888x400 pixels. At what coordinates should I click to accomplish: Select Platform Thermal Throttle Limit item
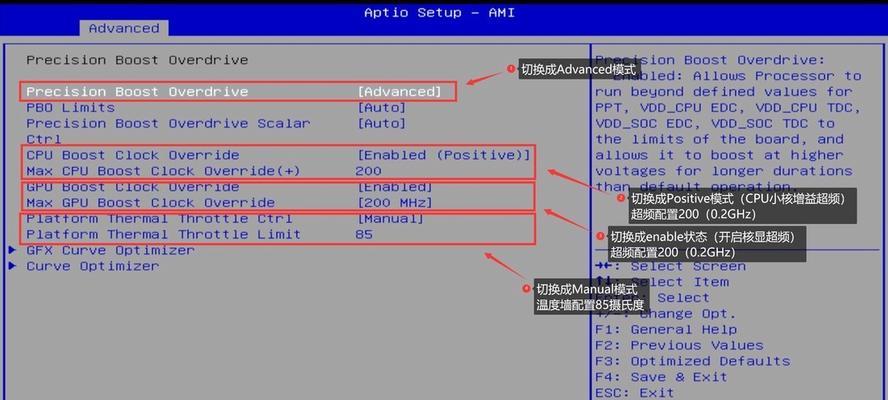click(x=164, y=235)
